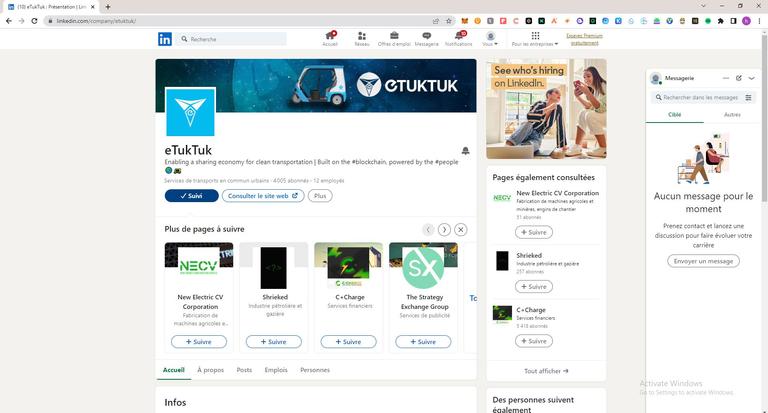768x413 pixels.
Task: Focus the Recherche search field
Action: point(232,39)
